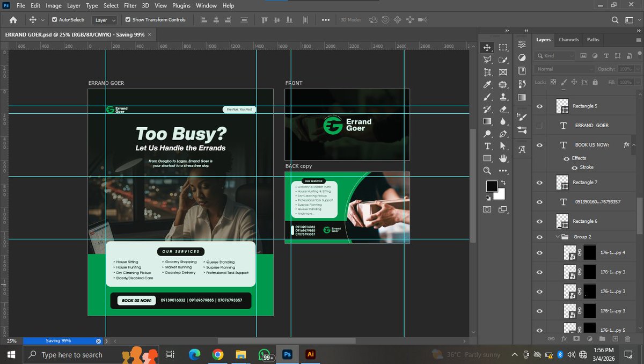Select the Zoom tool in the toolbox
Screen dimensions: 644x364
[487, 171]
